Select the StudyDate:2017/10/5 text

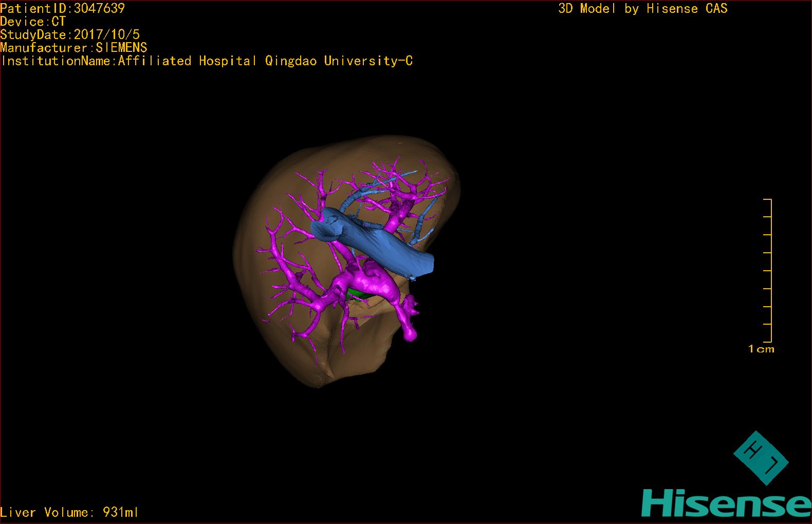(x=70, y=35)
